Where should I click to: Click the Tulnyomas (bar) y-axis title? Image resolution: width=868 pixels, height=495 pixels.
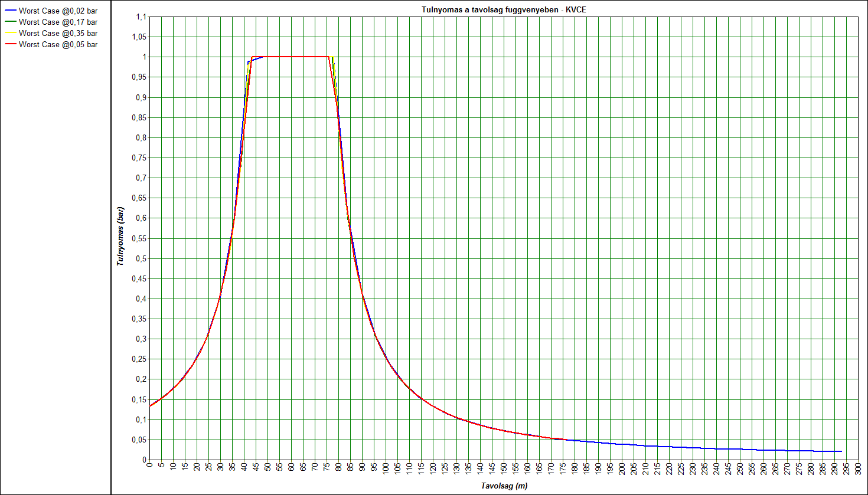(x=120, y=236)
